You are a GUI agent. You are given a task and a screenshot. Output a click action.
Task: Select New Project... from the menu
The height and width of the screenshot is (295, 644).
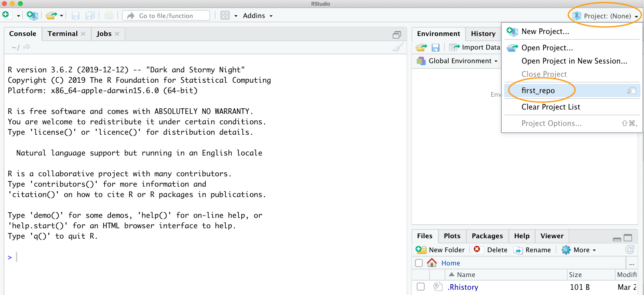(571, 31)
